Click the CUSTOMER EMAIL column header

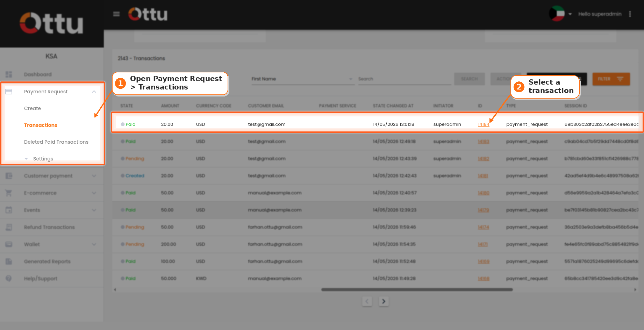[266, 106]
